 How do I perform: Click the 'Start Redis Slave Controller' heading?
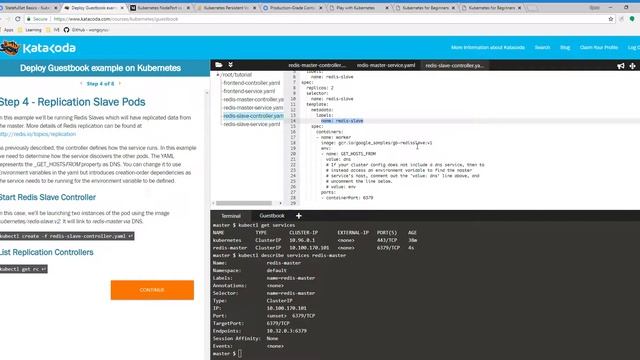pyautogui.click(x=48, y=197)
